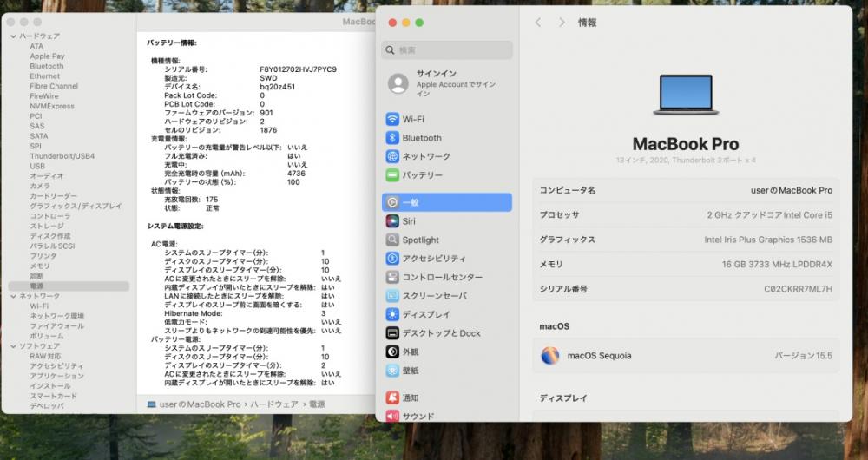Open Wi-Fi settings icon in sidebar
868x460 pixels.
tap(392, 119)
